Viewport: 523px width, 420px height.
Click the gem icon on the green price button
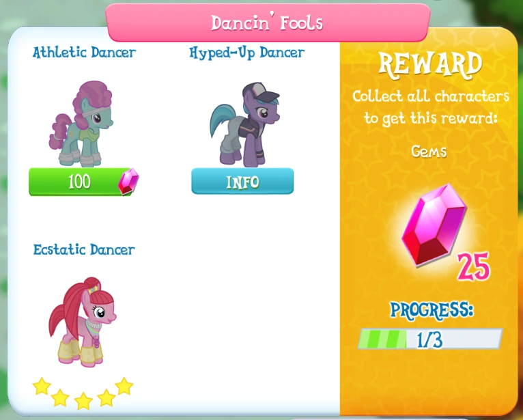click(128, 182)
